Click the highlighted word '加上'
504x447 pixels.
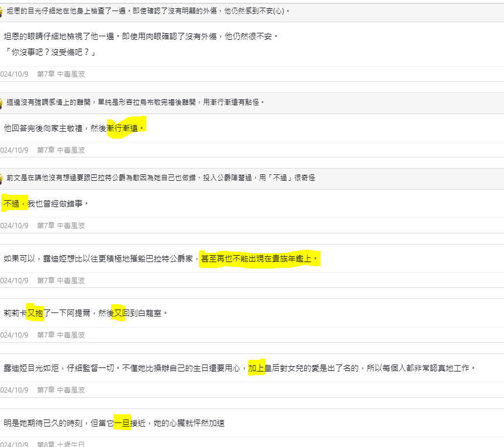256,368
